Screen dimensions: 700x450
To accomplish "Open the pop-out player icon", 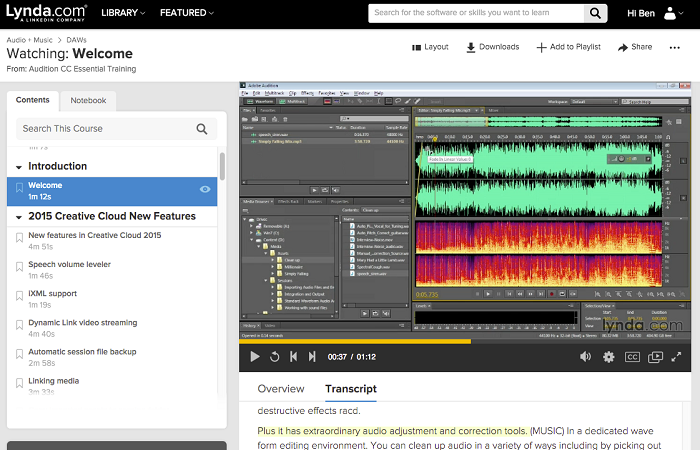I will click(655, 356).
